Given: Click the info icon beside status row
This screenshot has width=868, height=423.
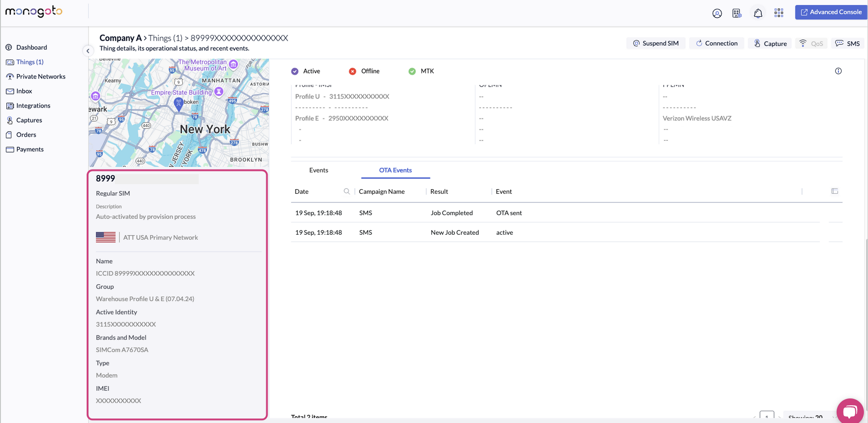Looking at the screenshot, I should pos(838,71).
